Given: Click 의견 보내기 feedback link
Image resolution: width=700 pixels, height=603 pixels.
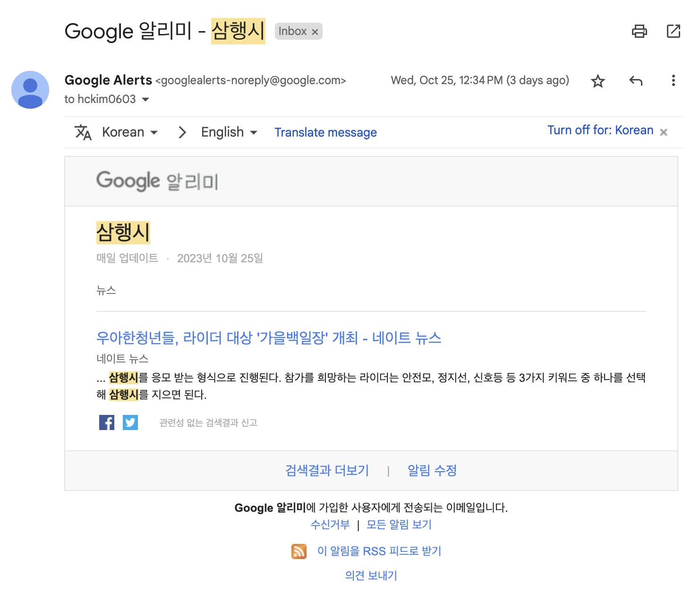Looking at the screenshot, I should coord(371,576).
